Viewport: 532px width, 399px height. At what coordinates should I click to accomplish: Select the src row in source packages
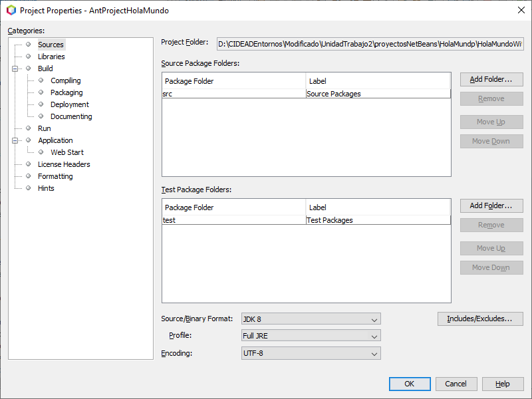(x=233, y=94)
